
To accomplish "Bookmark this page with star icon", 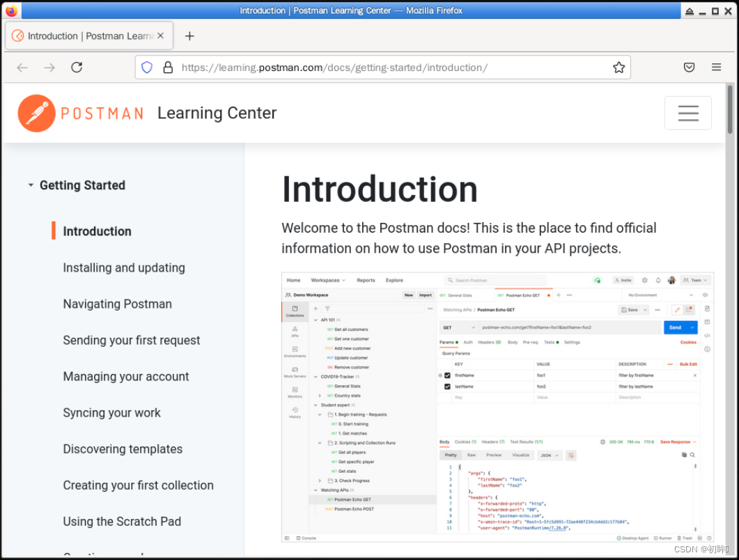I will [x=619, y=68].
